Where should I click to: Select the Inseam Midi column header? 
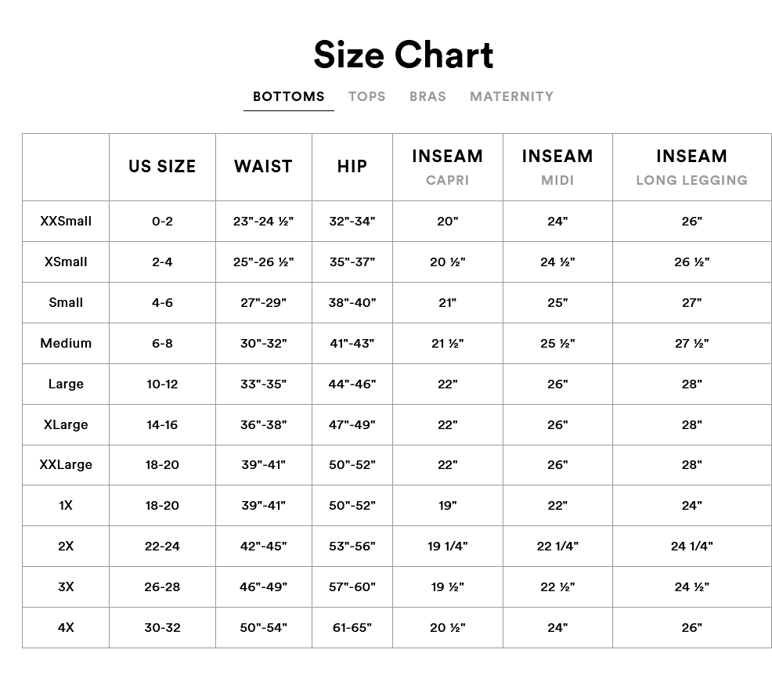click(x=557, y=167)
